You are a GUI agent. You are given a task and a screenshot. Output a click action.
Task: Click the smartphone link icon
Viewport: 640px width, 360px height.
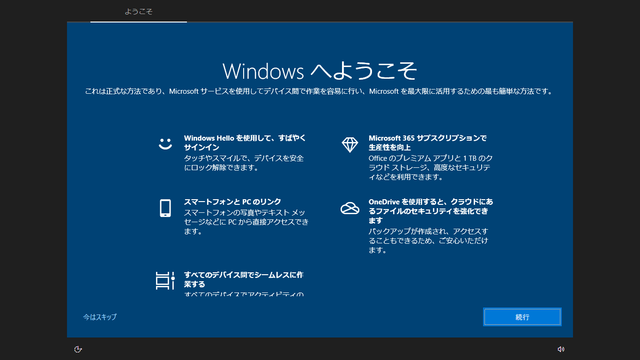pos(165,208)
